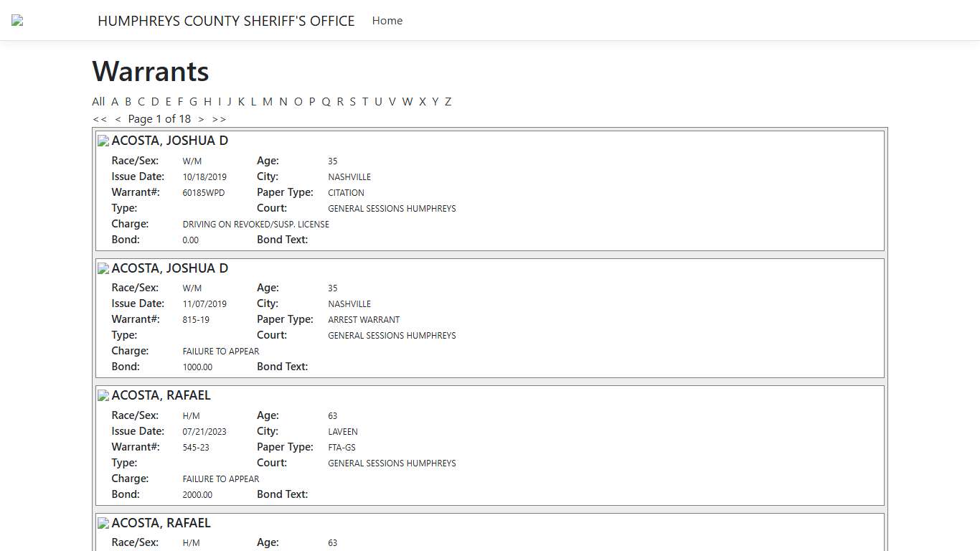Click the broken photo icon for first ACOSTA, JOSHUA D

(x=103, y=141)
